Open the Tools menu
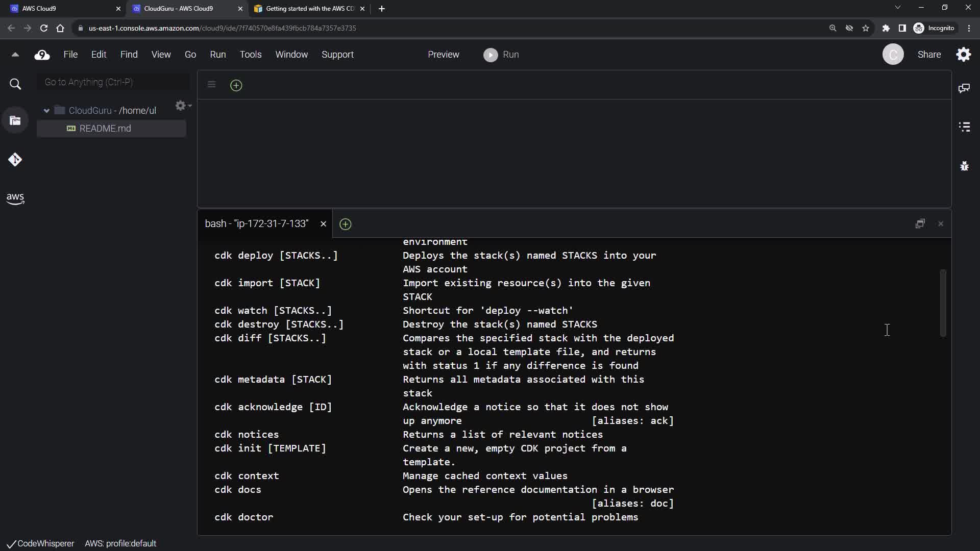 250,55
